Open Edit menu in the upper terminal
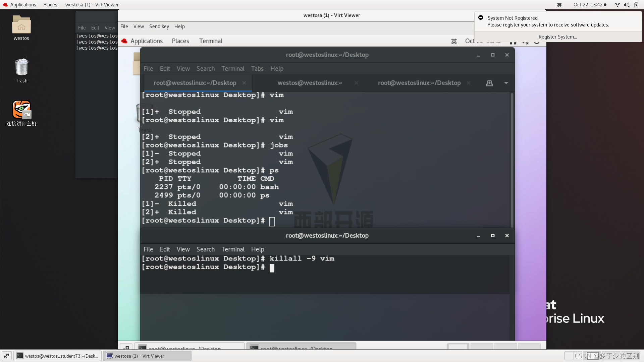The width and height of the screenshot is (644, 362). pyautogui.click(x=165, y=69)
